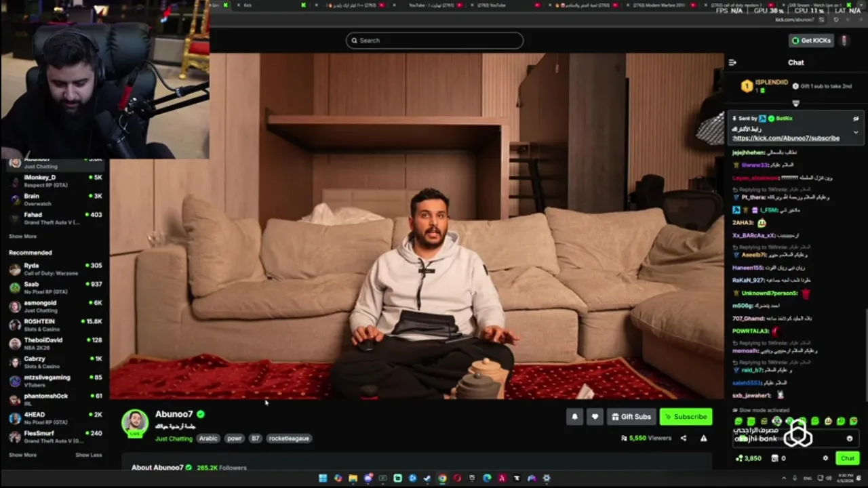
Task: Open TheboiiDavid's NBA 2K26 channel
Action: click(54, 344)
